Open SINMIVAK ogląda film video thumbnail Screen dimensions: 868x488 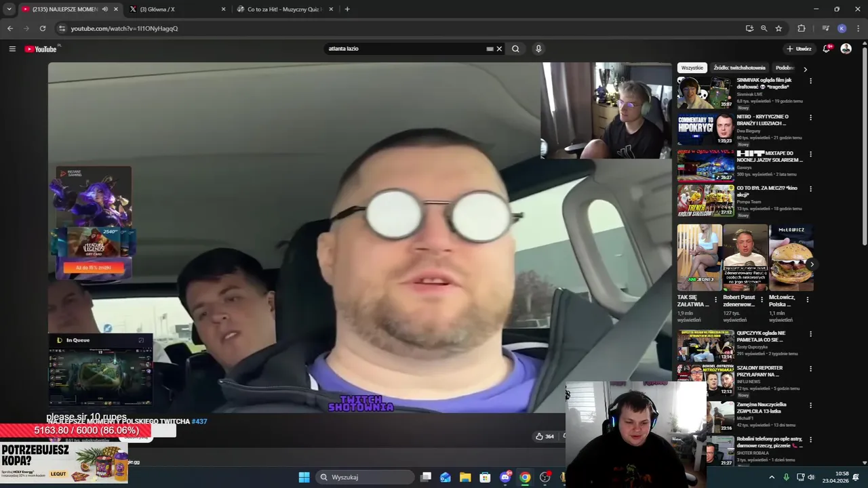(x=705, y=93)
